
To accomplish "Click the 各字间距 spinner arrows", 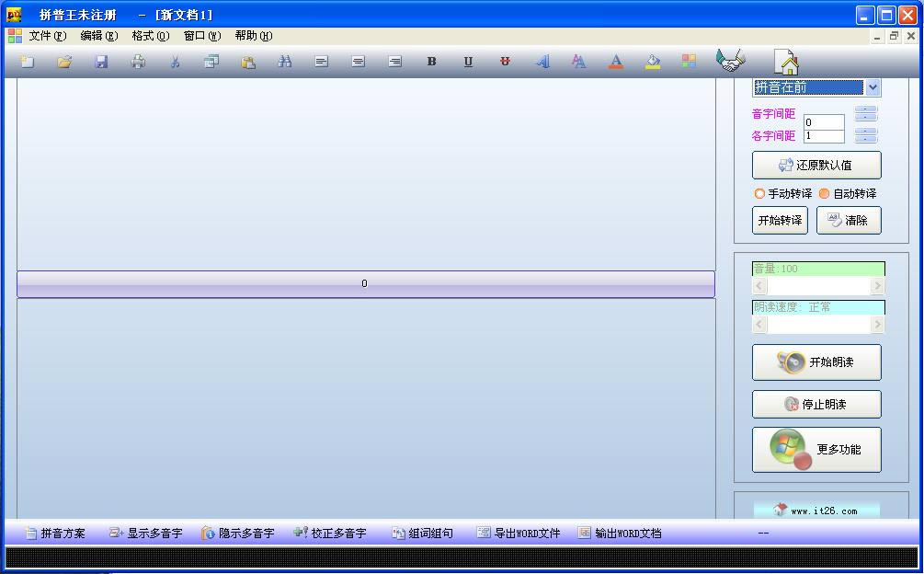I will pyautogui.click(x=866, y=136).
